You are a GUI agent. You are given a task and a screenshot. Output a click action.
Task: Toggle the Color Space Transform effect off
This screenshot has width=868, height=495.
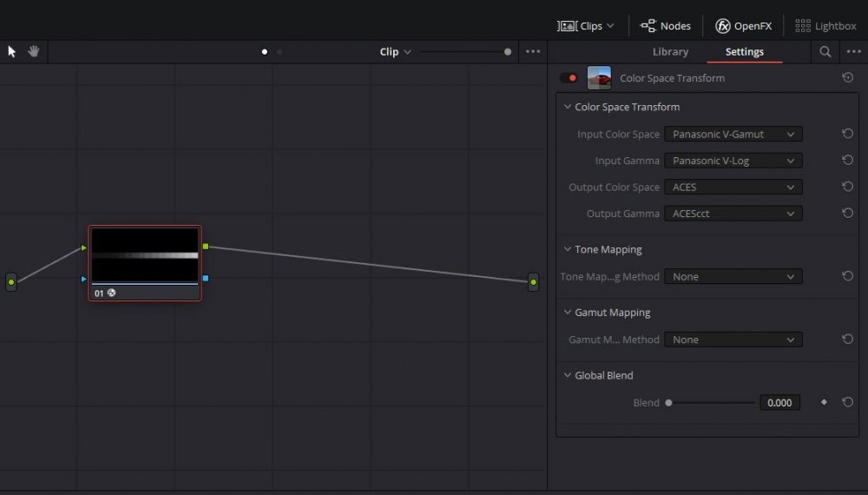coord(569,78)
